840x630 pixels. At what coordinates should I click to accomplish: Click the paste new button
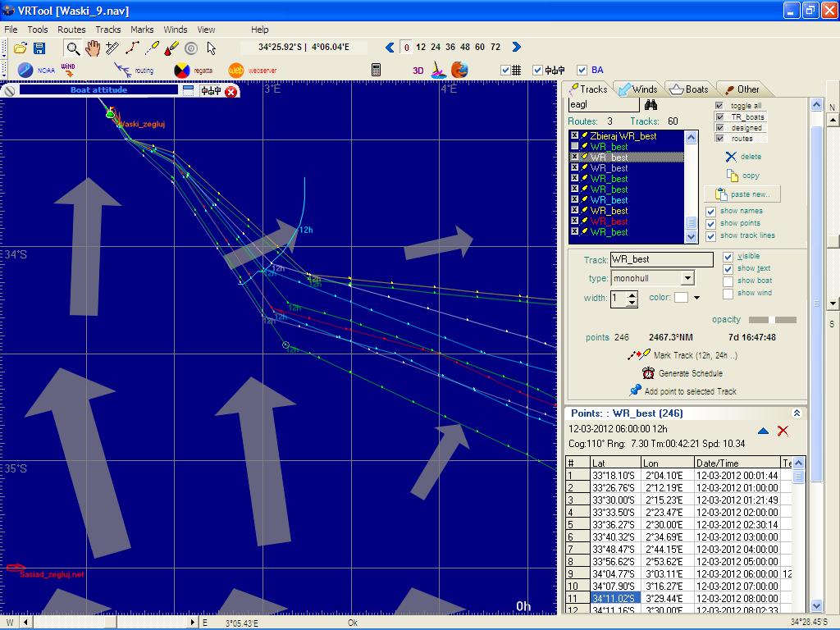click(x=742, y=194)
